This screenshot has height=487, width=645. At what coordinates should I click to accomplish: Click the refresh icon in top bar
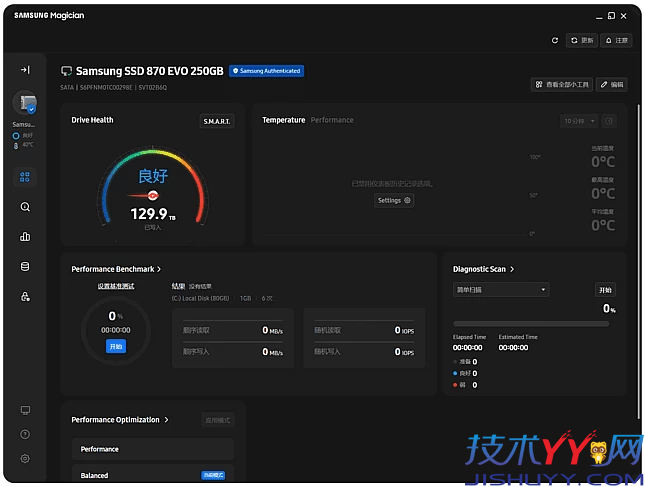pyautogui.click(x=555, y=40)
